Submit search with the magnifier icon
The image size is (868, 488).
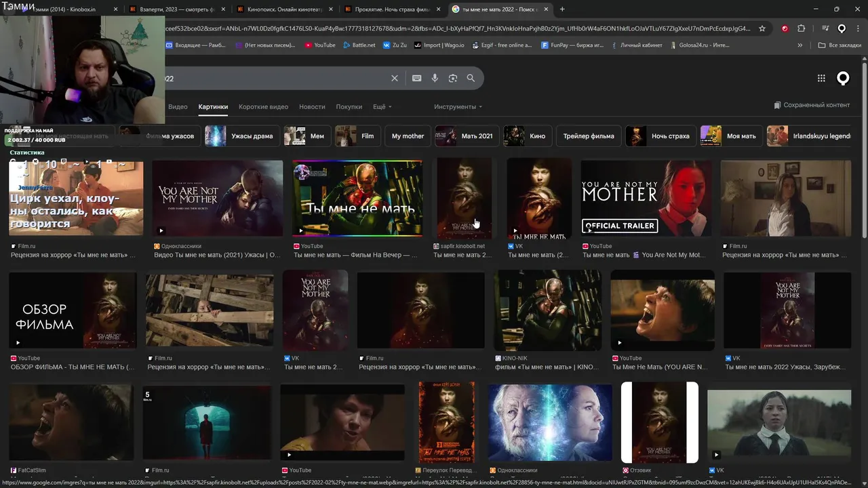(471, 78)
